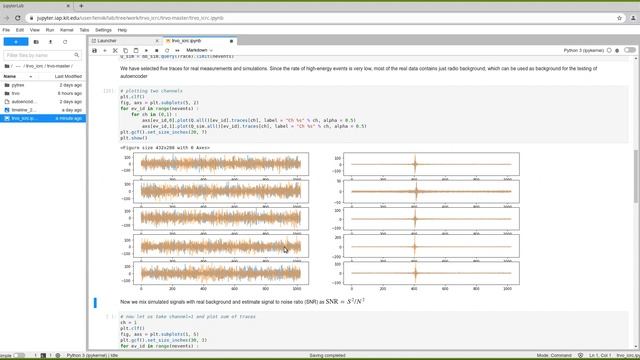Upload files using the file browser arrow icon
Image resolution: width=640 pixels, height=360 pixels.
click(x=51, y=42)
